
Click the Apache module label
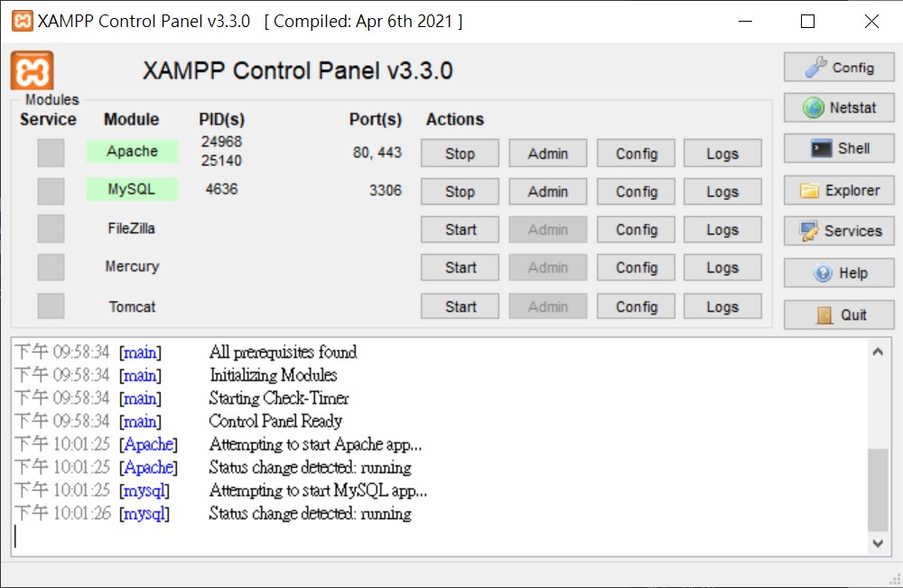[132, 152]
